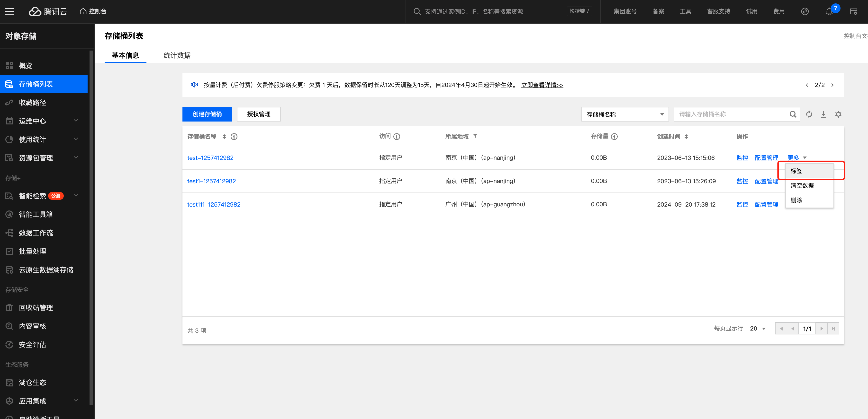Viewport: 868px width, 419px height.
Task: Open the notification bell
Action: 829,12
